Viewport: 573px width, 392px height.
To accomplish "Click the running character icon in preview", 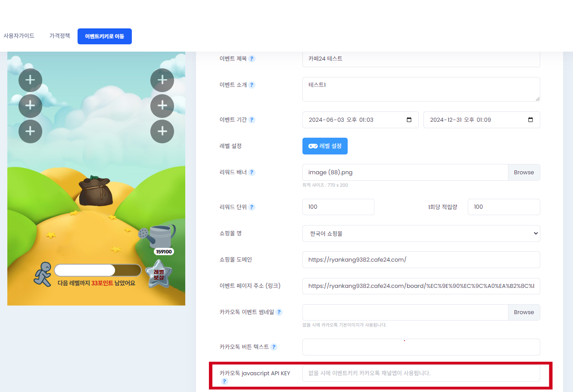I will coord(43,275).
